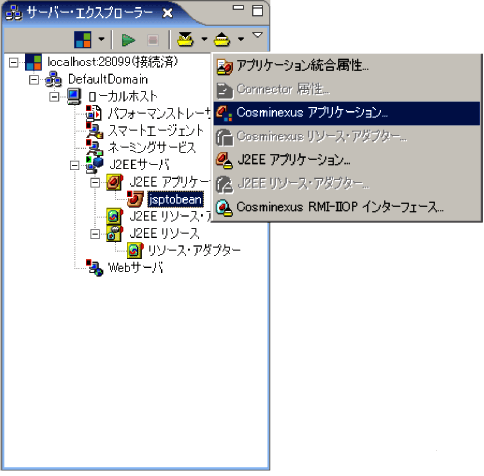This screenshot has width=484, height=476.
Task: Choose Cosminexus RMI-IIOP インターフェース... menu item
Action: pyautogui.click(x=347, y=207)
